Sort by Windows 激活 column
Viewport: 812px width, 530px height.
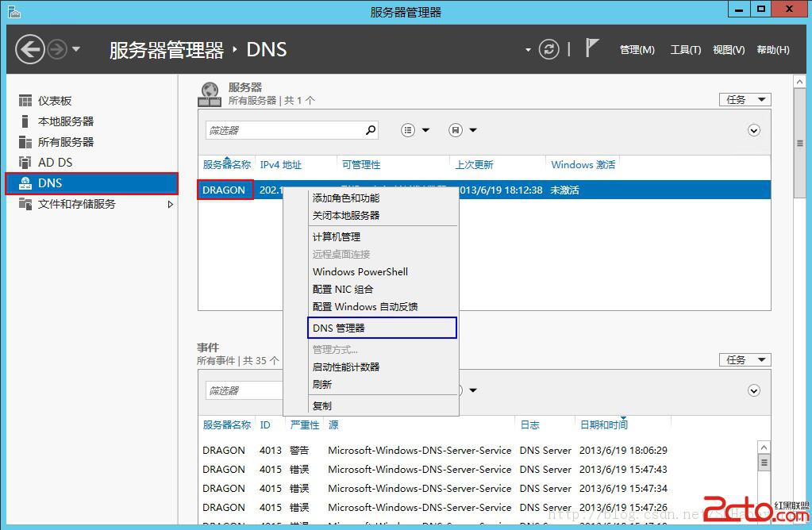(583, 164)
